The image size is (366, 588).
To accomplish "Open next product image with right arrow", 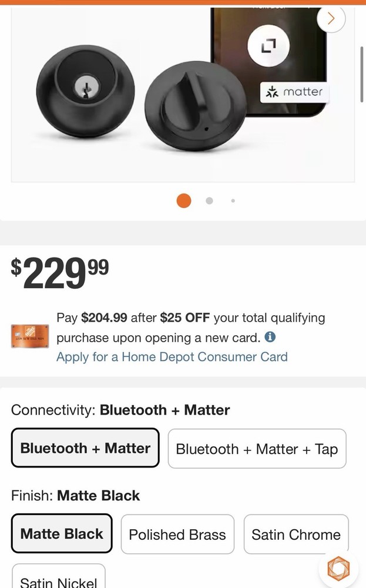I will click(x=330, y=18).
